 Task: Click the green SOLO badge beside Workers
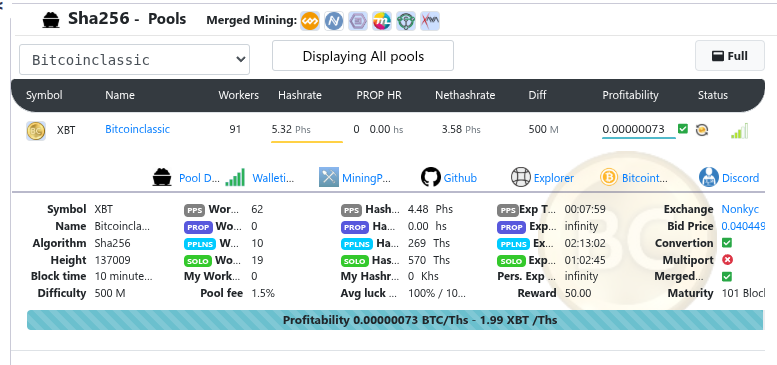click(198, 261)
